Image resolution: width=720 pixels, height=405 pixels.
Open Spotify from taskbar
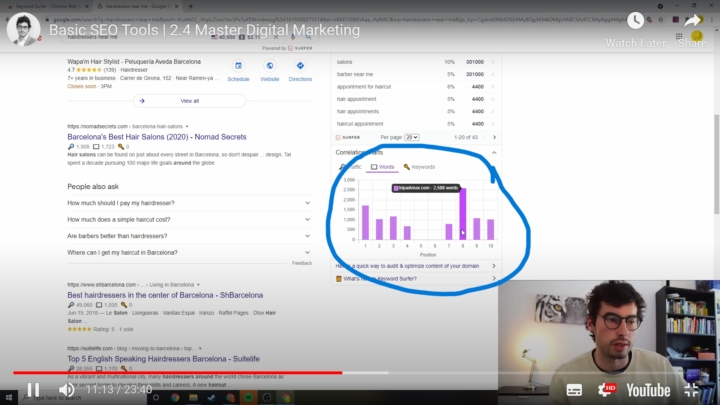click(x=248, y=398)
